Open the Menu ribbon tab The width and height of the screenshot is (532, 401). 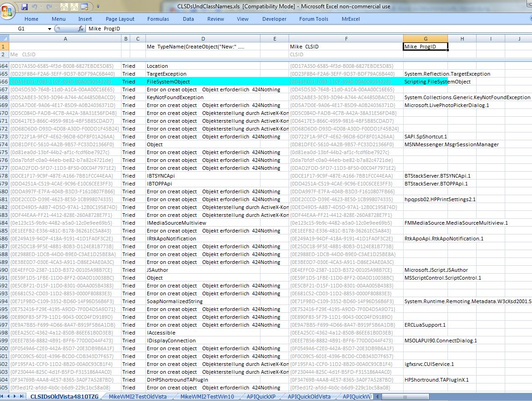[x=59, y=19]
